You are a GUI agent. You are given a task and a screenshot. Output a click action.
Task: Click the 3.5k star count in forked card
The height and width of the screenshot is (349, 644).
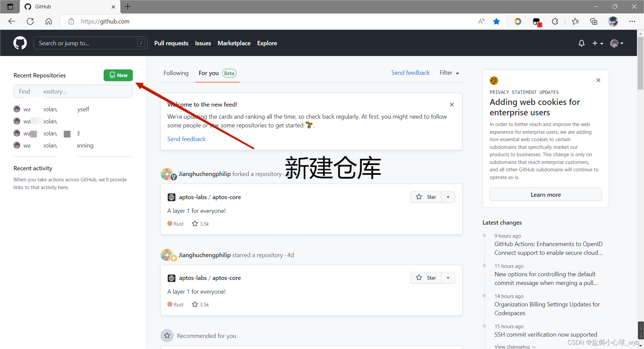201,224
